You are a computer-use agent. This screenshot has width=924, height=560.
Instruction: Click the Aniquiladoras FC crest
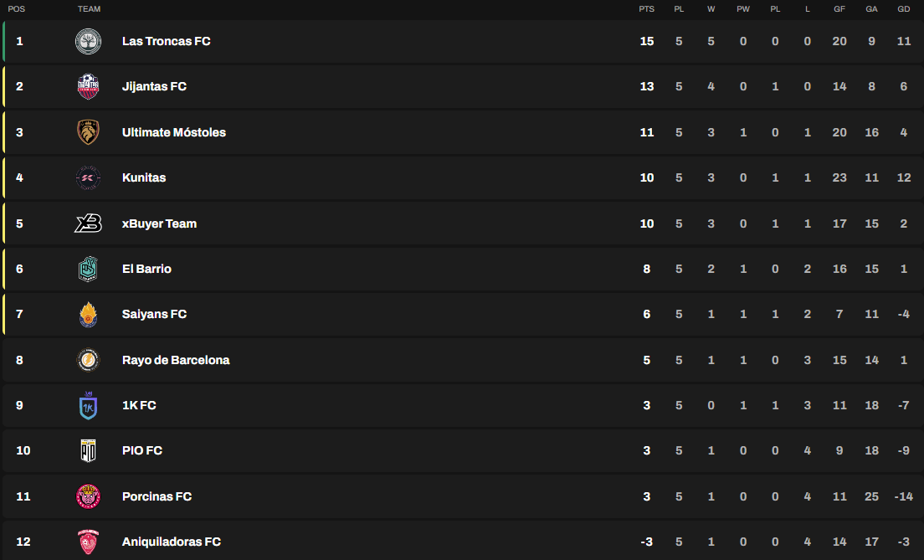click(x=89, y=542)
